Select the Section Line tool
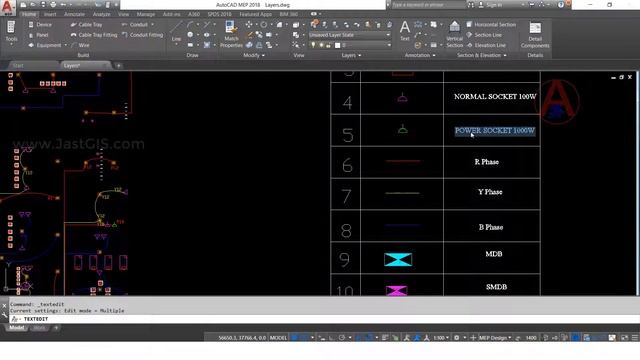The image size is (640, 360). 484,35
